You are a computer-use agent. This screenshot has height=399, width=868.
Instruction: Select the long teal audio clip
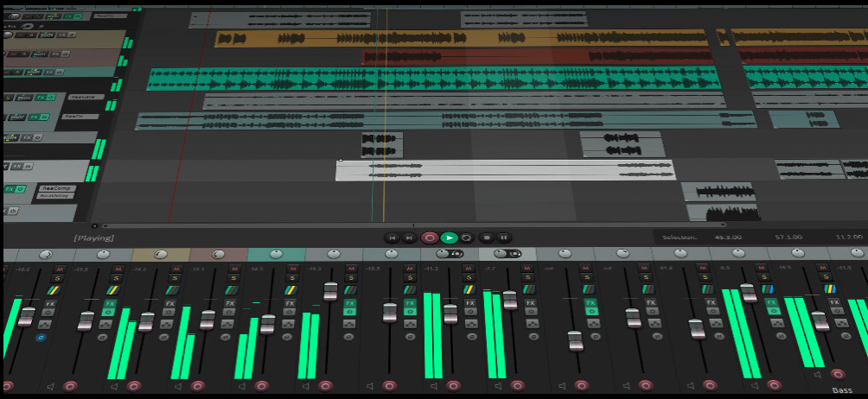[x=433, y=79]
